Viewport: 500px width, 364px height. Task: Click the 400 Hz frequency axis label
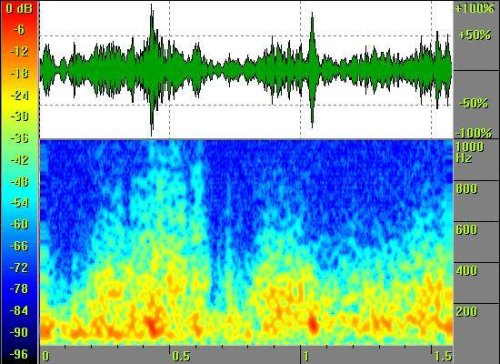click(x=467, y=270)
